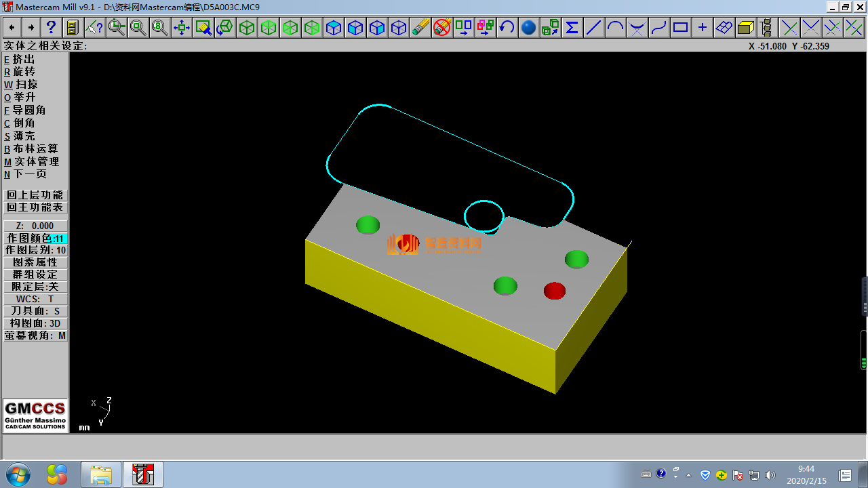Open the 作图层别: 10 level selector
868x488 pixels.
tap(35, 250)
